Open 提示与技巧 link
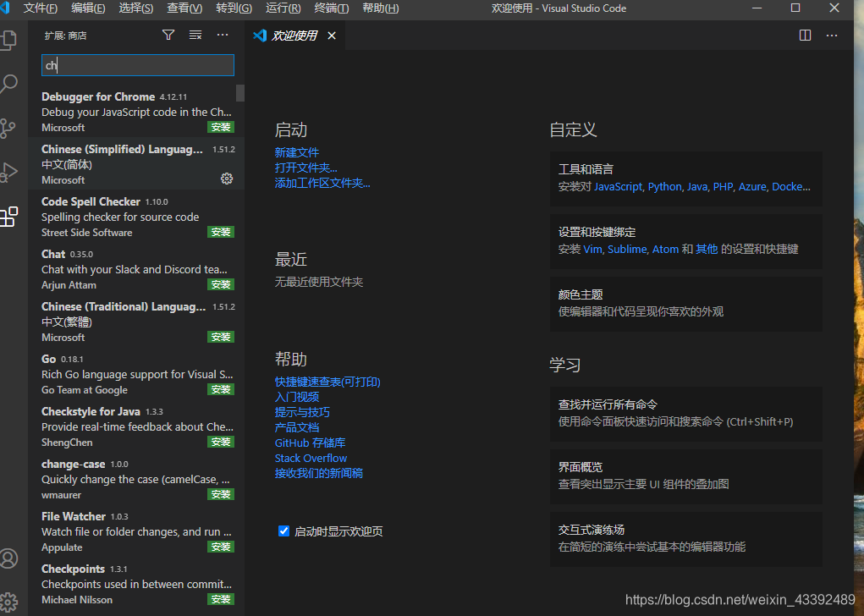 (x=302, y=412)
